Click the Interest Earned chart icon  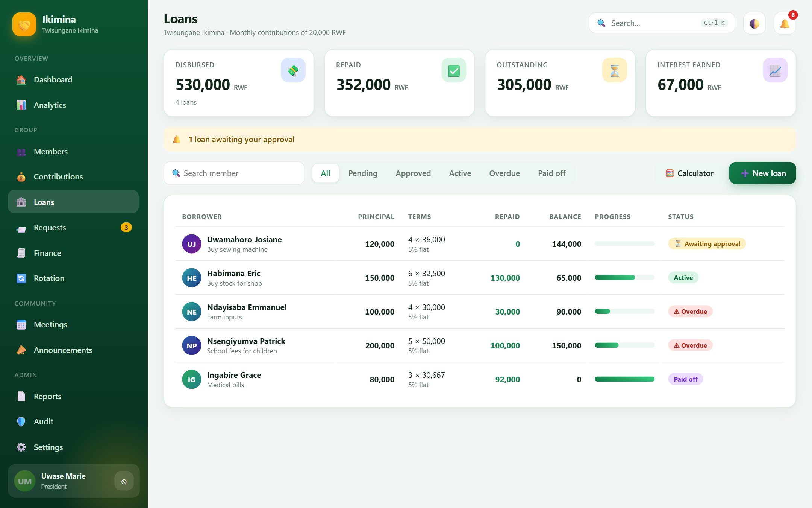[x=775, y=70]
